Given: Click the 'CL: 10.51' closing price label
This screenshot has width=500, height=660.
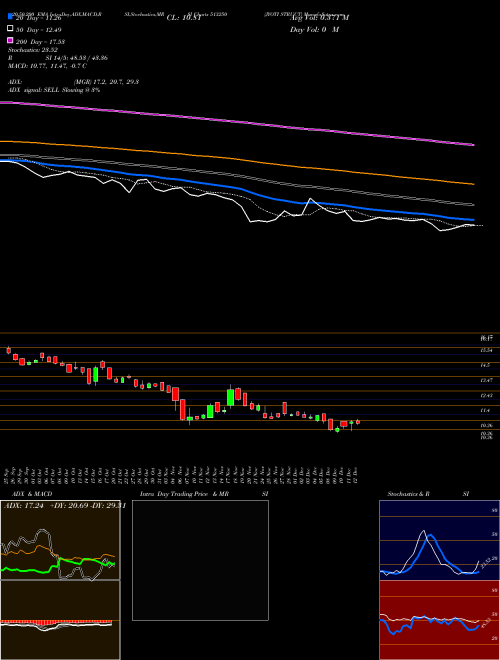Looking at the screenshot, I should [x=184, y=18].
